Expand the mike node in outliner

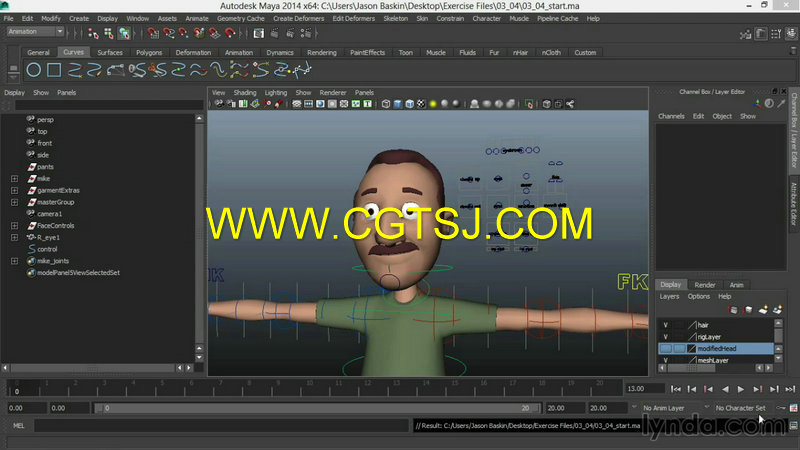click(14, 179)
